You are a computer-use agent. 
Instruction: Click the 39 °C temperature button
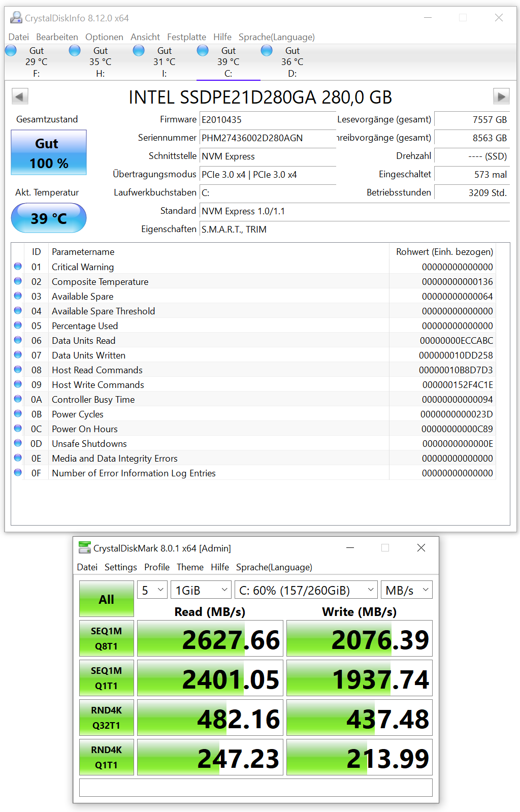pyautogui.click(x=49, y=218)
